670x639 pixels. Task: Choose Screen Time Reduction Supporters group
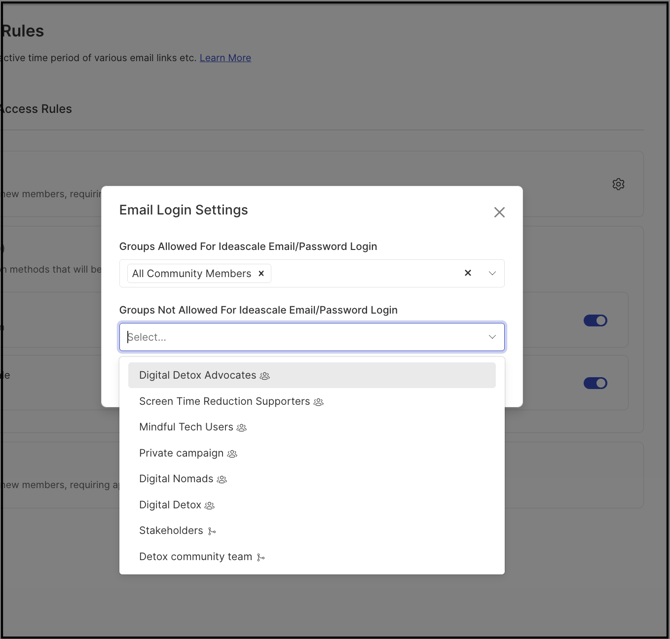pos(224,401)
